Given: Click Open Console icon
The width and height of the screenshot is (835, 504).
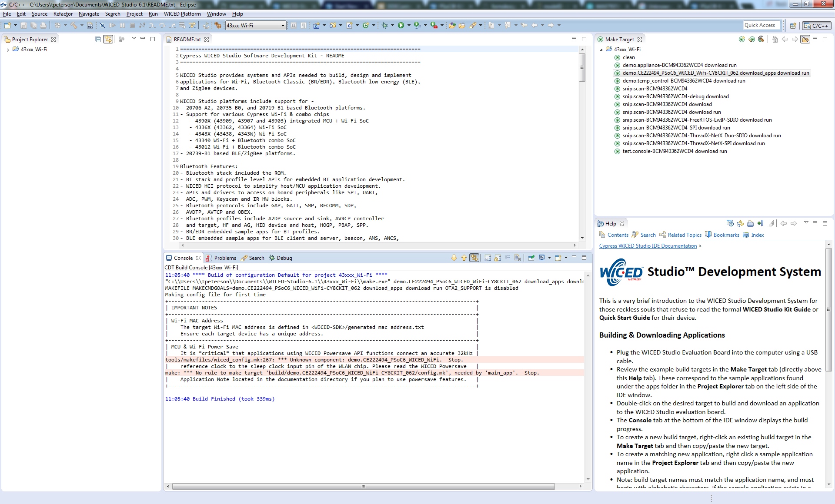Looking at the screenshot, I should click(558, 258).
